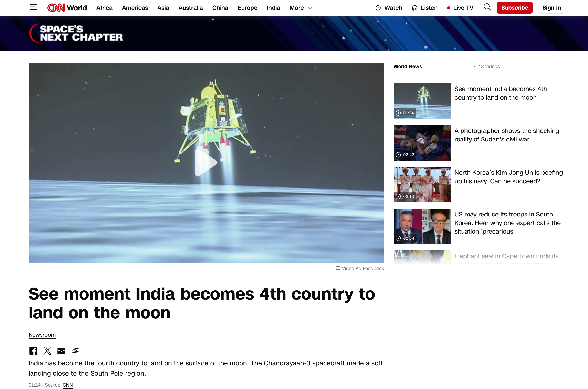This screenshot has width=588, height=389.
Task: Click the Listen link
Action: point(425,8)
